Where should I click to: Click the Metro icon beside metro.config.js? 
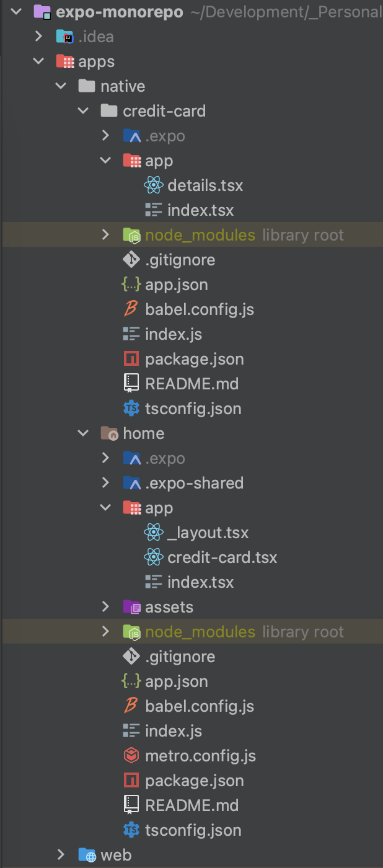point(131,755)
